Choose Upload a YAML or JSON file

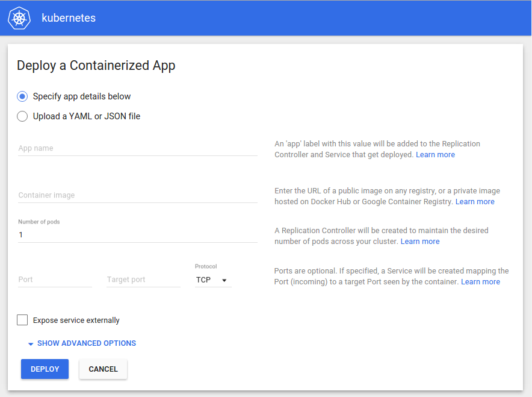(22, 116)
